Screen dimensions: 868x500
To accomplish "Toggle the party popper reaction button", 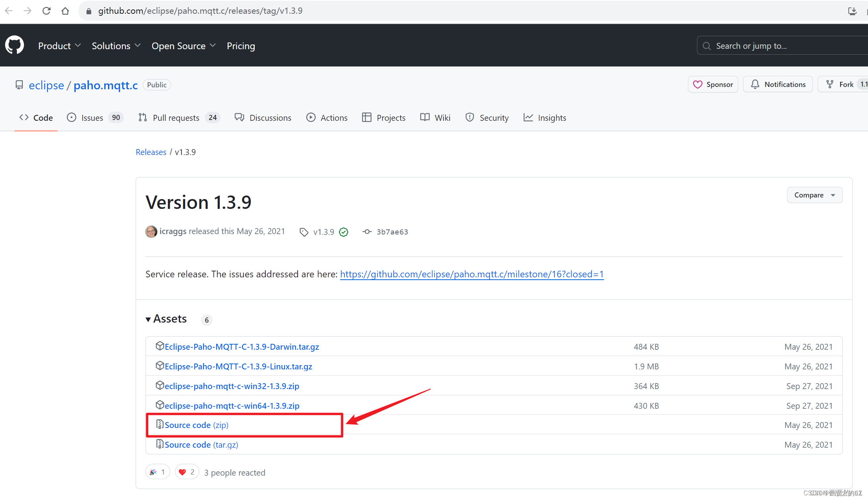I will pos(158,472).
